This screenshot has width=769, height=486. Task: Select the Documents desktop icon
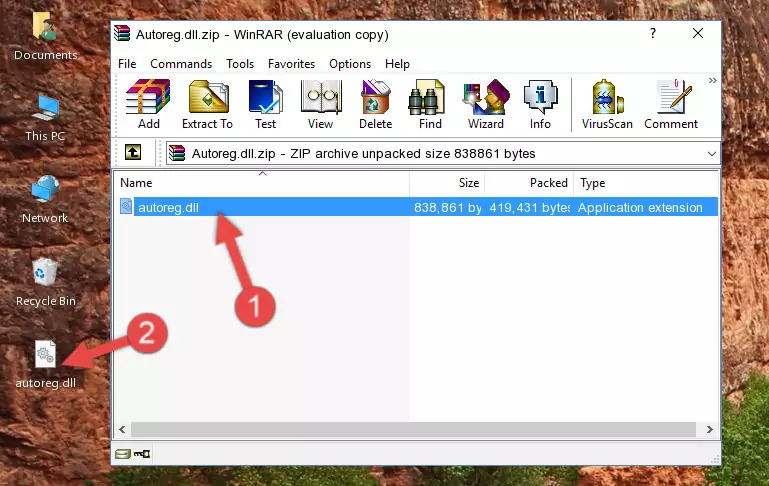pyautogui.click(x=45, y=37)
